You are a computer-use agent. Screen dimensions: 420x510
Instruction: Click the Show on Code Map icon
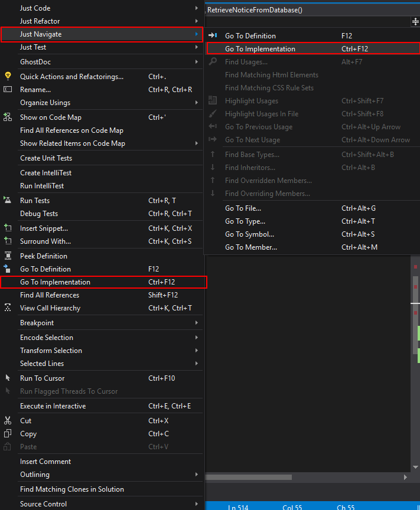click(8, 117)
